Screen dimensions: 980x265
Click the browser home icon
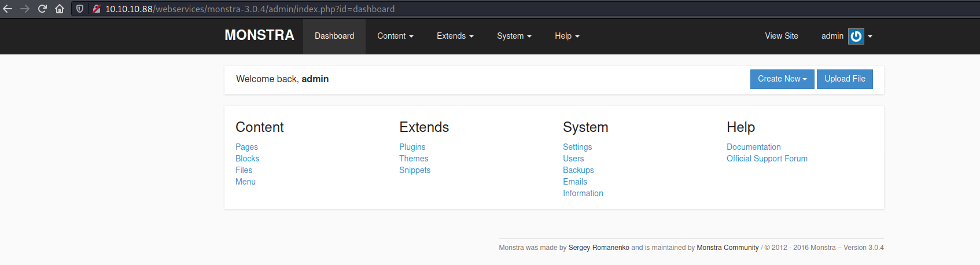(x=60, y=9)
